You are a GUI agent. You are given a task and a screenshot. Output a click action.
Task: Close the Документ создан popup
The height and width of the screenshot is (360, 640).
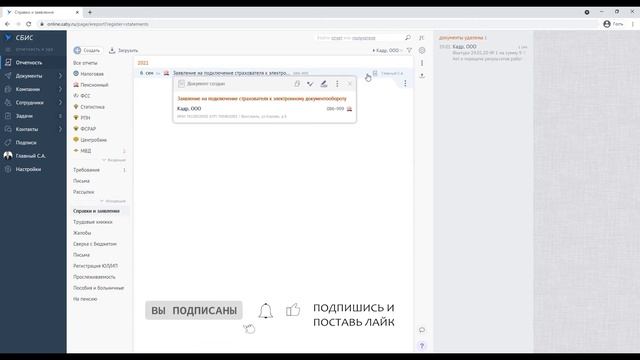tap(350, 84)
